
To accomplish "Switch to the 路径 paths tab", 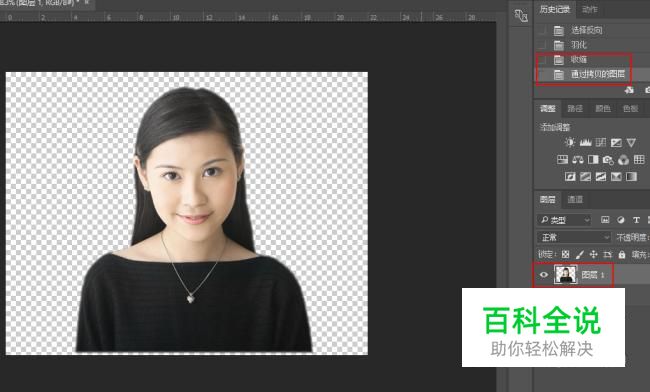I will click(x=575, y=108).
